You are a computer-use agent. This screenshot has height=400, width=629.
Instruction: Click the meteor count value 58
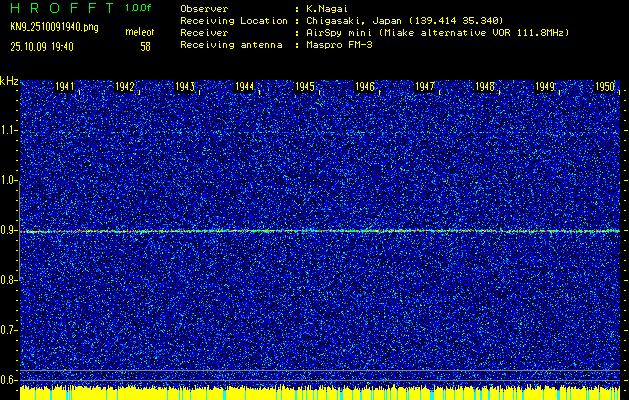click(x=145, y=46)
